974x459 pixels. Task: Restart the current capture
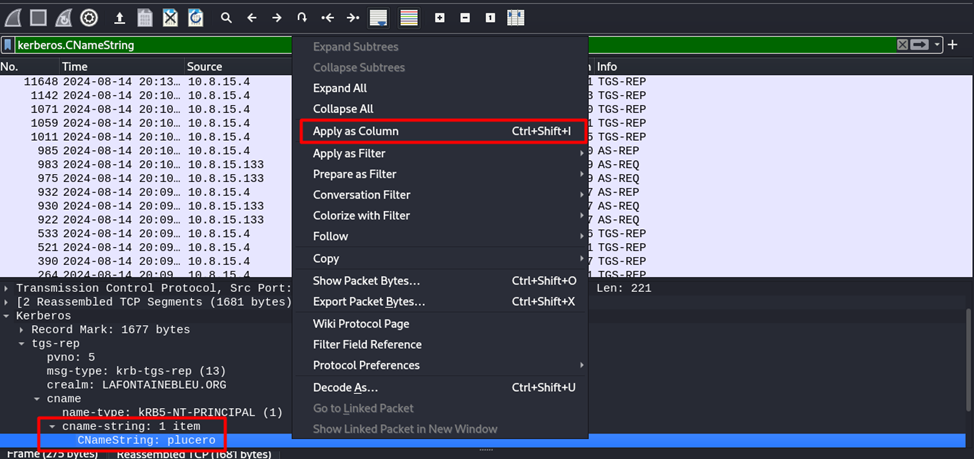click(64, 19)
